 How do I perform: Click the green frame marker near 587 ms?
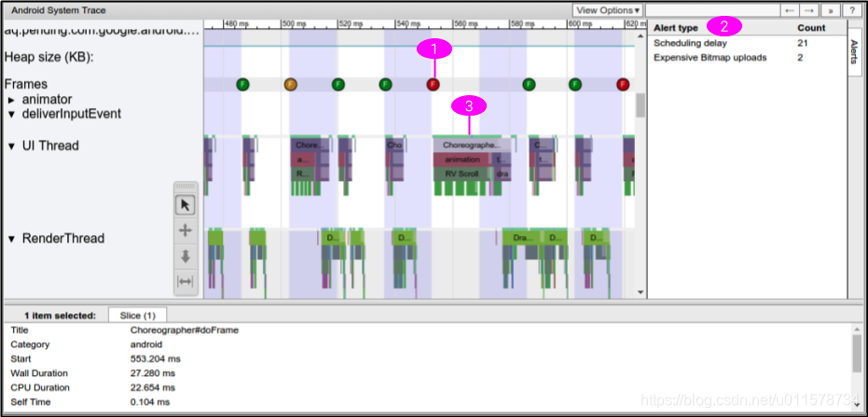(x=530, y=84)
